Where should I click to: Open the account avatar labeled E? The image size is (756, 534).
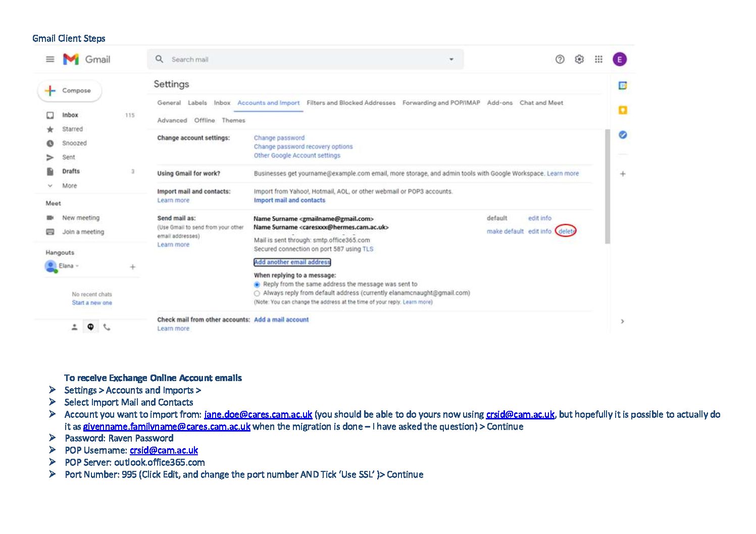coord(620,60)
